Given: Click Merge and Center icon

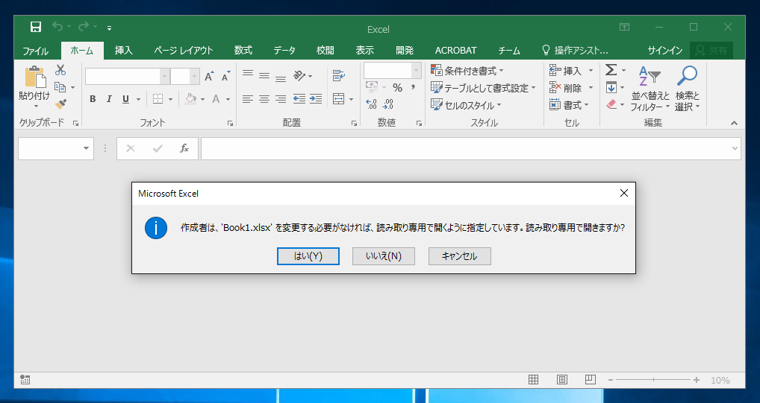Looking at the screenshot, I should tap(339, 99).
